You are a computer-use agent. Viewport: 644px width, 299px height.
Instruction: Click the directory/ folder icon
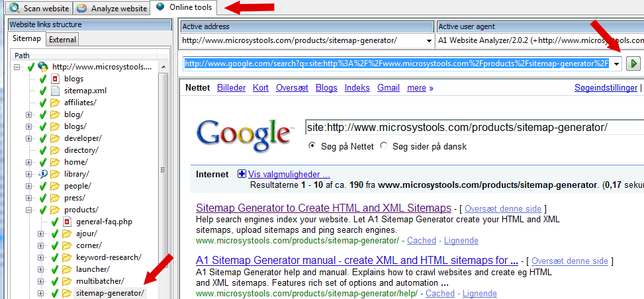(x=55, y=150)
